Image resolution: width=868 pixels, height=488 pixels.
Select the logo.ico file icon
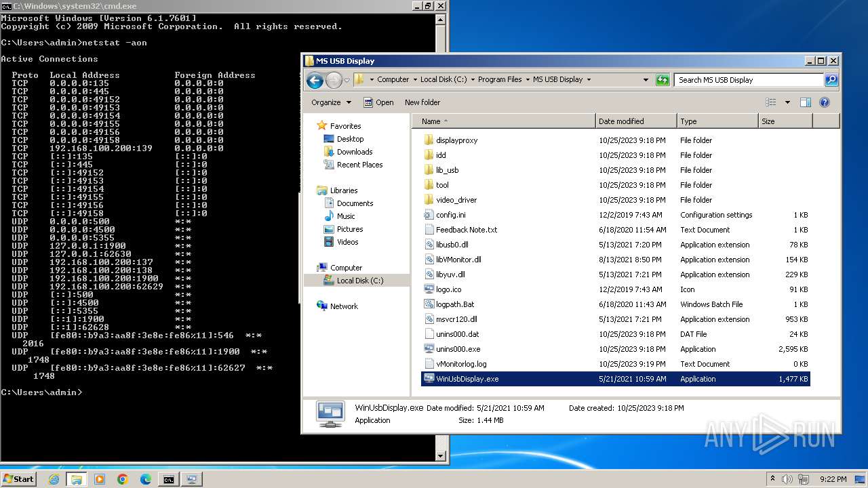(429, 289)
